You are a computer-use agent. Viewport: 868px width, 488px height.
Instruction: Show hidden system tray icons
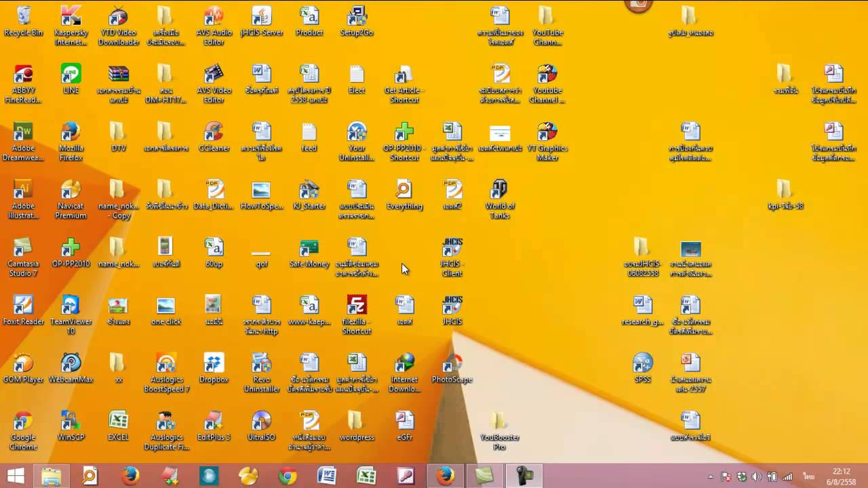tap(710, 476)
